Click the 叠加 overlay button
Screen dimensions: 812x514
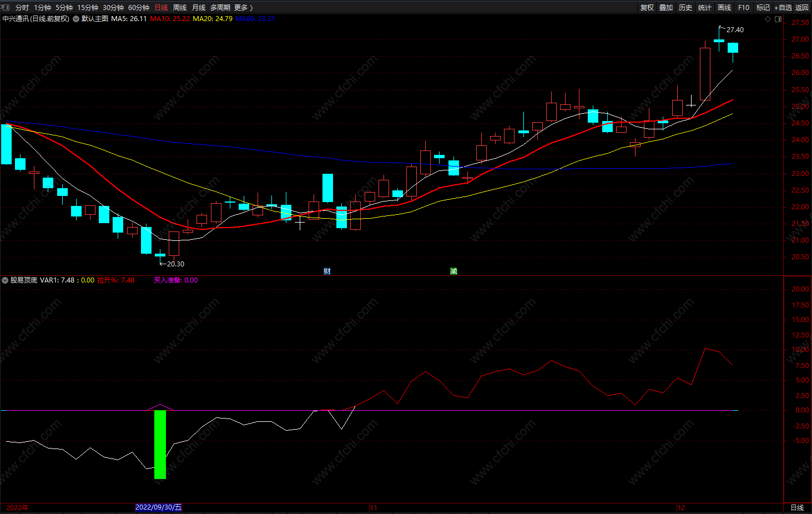click(x=666, y=7)
